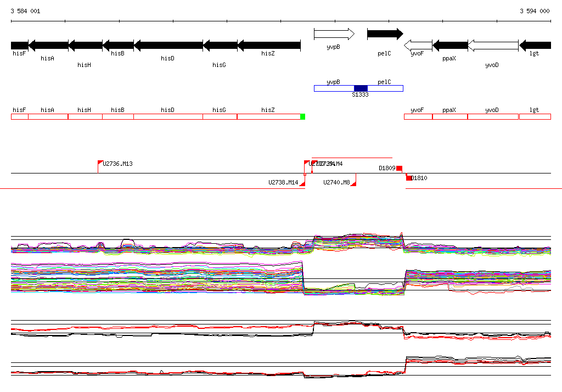Click the hisZ gene arrow

click(268, 45)
